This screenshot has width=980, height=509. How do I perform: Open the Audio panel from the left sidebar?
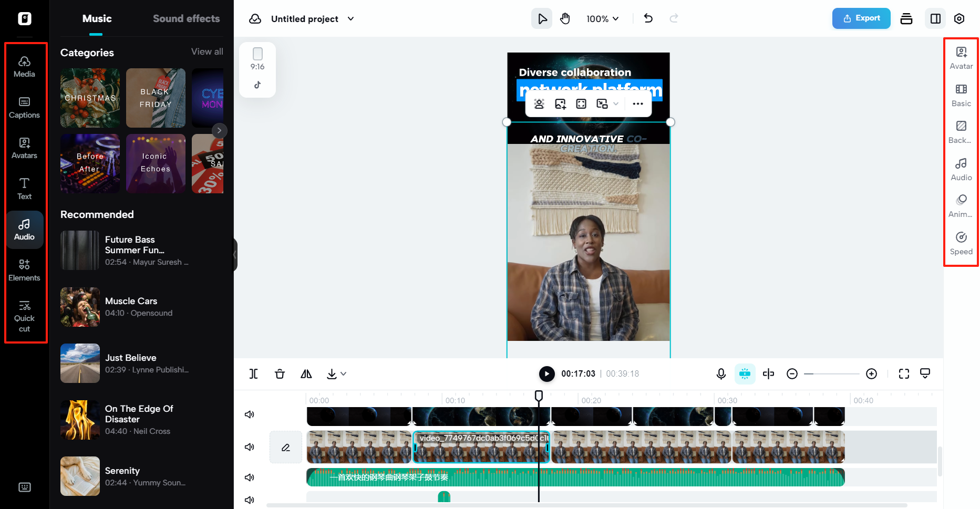coord(24,230)
